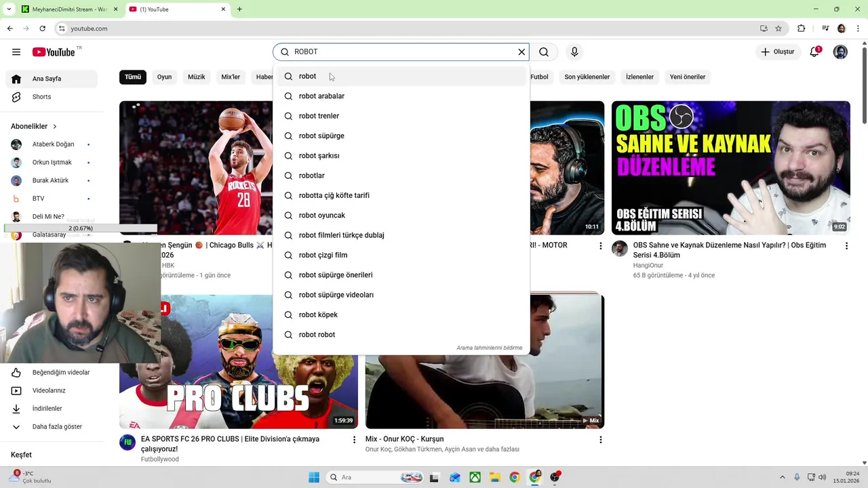This screenshot has height=488, width=868.
Task: Select the Oyun filter chip
Action: pyautogui.click(x=164, y=77)
